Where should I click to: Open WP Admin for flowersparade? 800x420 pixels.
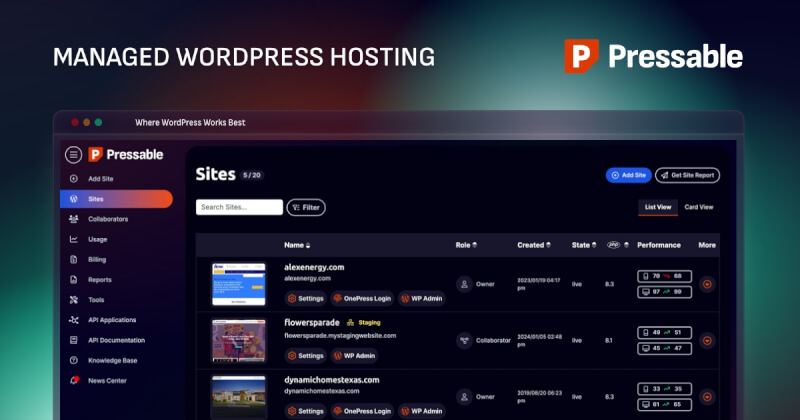pos(354,356)
